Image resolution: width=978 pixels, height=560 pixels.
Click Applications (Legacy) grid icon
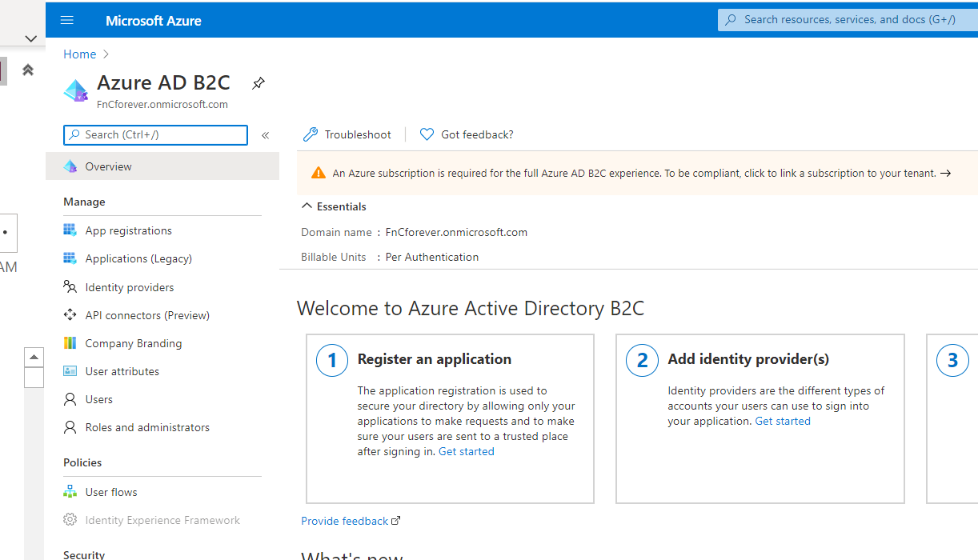pos(70,258)
